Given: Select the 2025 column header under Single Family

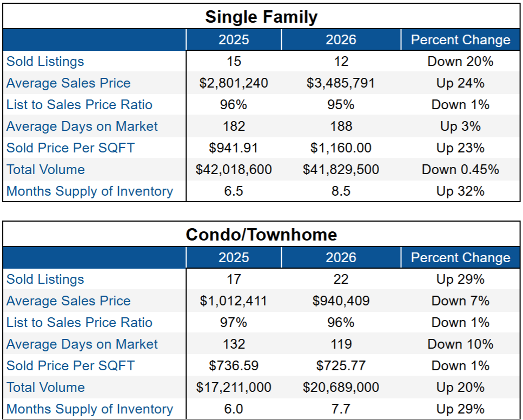Looking at the screenshot, I should 234,40.
